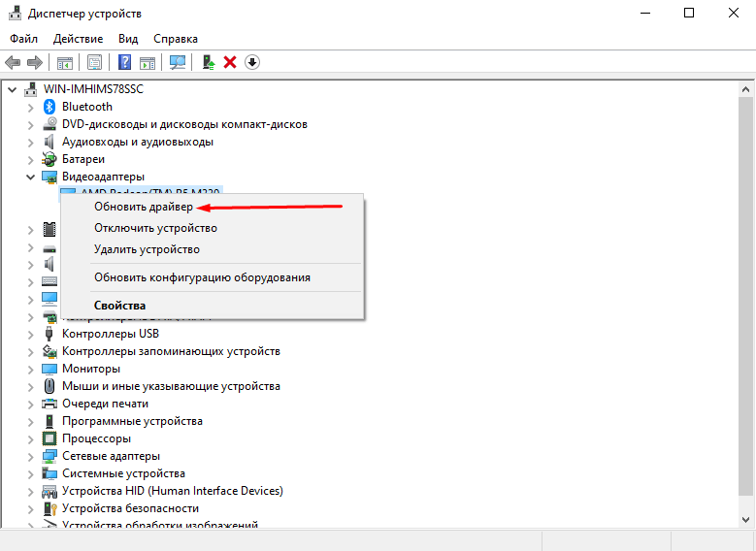The width and height of the screenshot is (756, 551).
Task: Expand Аудиовходы и аудиовыходы chevron
Action: tap(30, 143)
